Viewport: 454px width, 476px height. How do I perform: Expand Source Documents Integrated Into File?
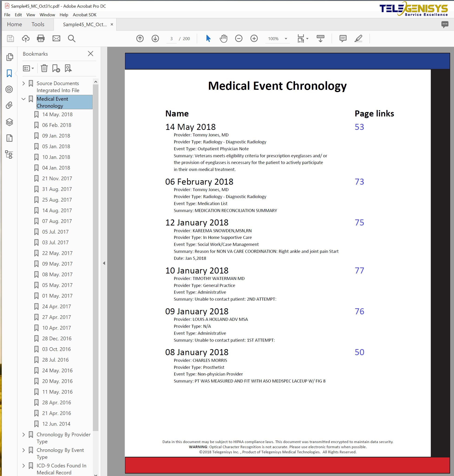(x=23, y=84)
